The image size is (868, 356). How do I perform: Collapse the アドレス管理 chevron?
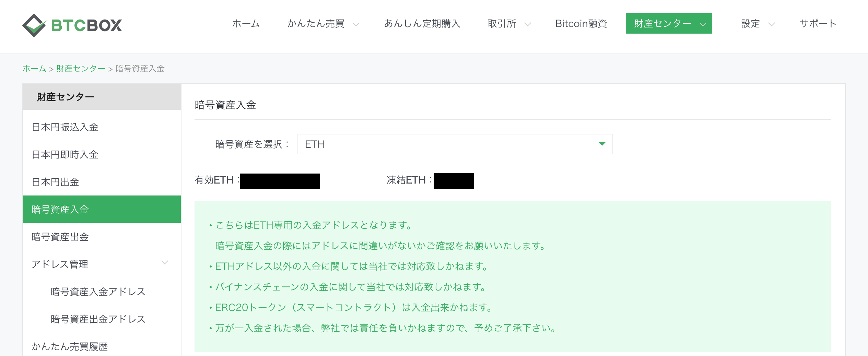[x=165, y=263]
